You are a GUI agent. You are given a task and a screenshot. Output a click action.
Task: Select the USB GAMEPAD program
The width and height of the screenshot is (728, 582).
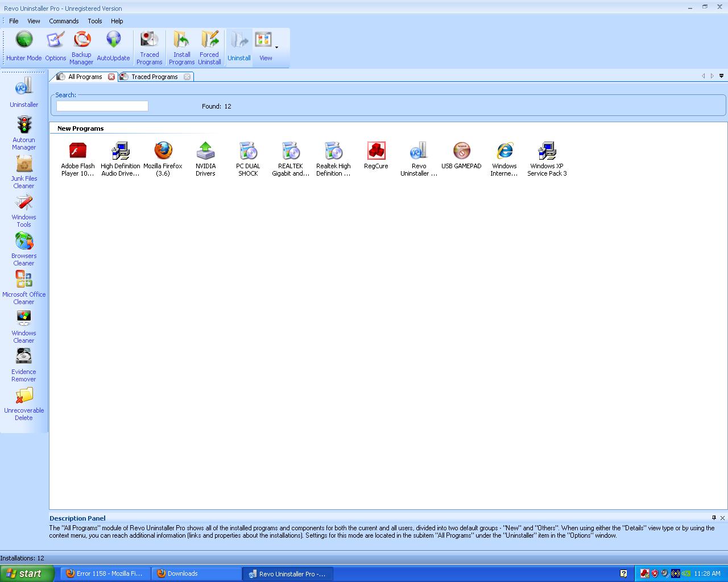[x=461, y=156]
